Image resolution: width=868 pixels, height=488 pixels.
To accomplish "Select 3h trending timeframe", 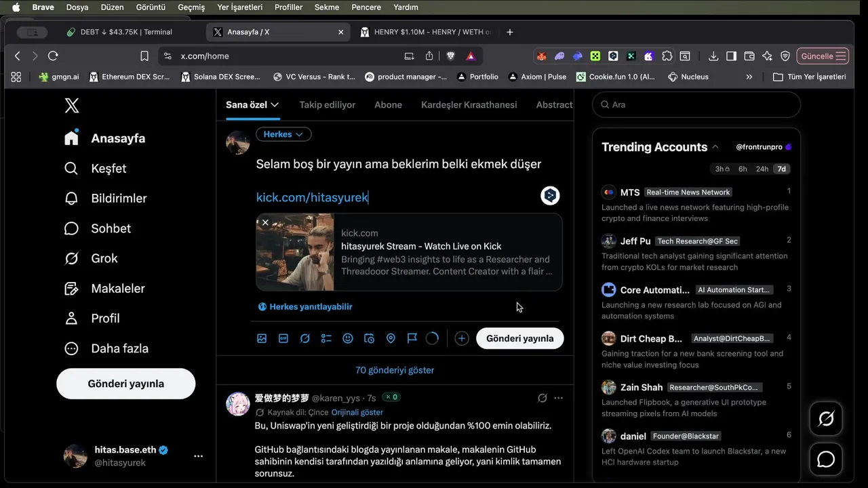I will pos(722,169).
